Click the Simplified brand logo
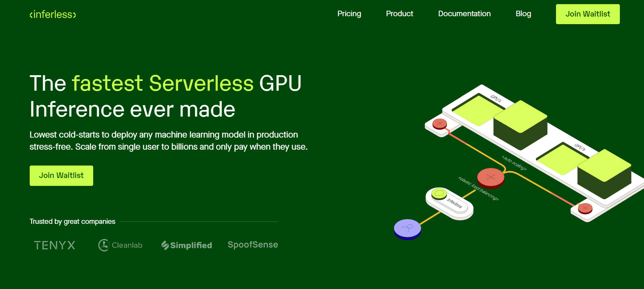The height and width of the screenshot is (289, 644). click(x=187, y=245)
